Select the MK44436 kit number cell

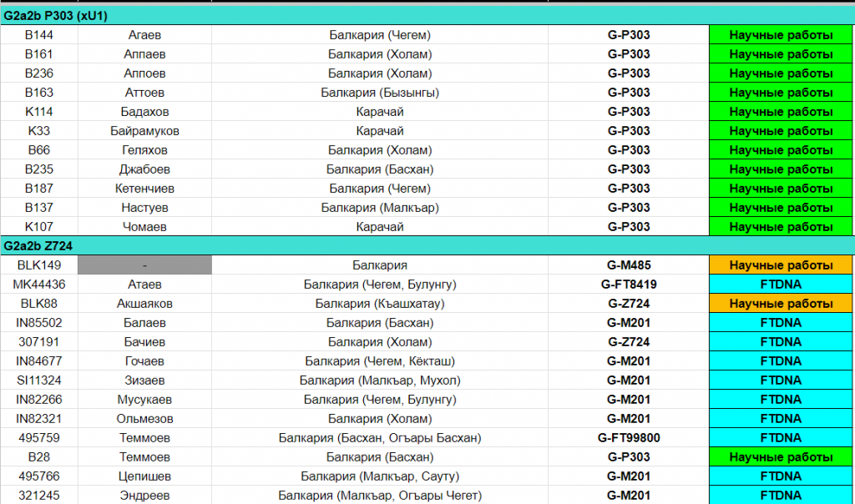[38, 285]
